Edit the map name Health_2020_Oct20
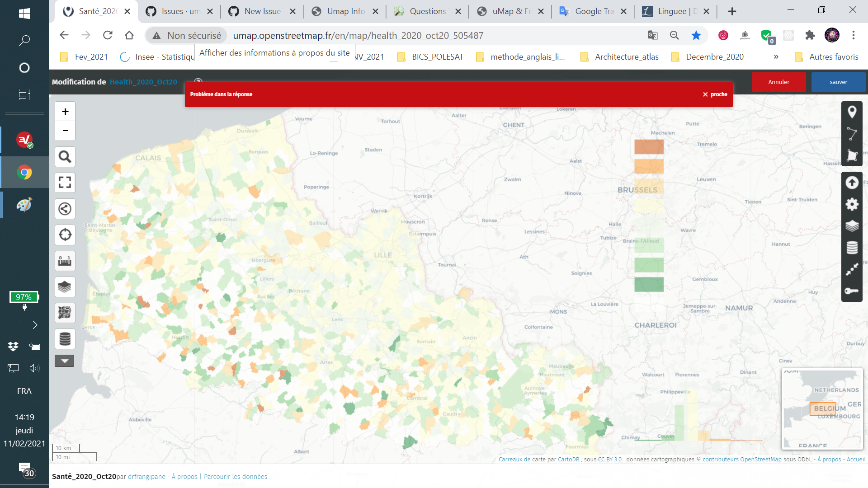 point(143,82)
